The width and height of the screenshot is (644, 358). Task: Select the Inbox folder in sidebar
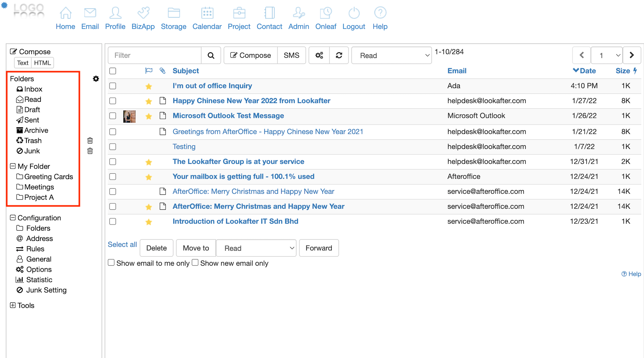tap(33, 89)
